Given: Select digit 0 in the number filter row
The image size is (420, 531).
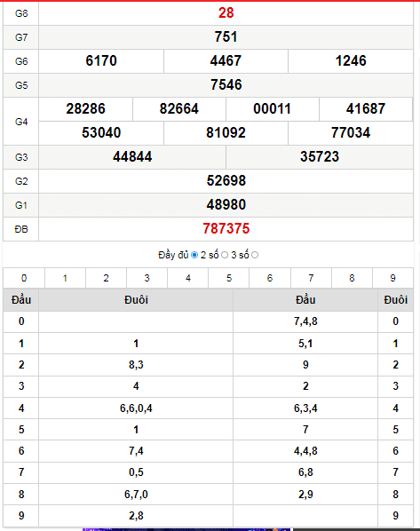Looking at the screenshot, I should [24, 278].
